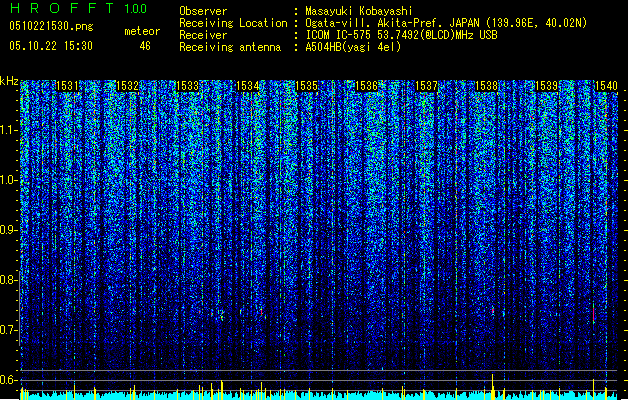Click the 1538 time marker
Screen dimensions: 629x400
[x=487, y=85]
